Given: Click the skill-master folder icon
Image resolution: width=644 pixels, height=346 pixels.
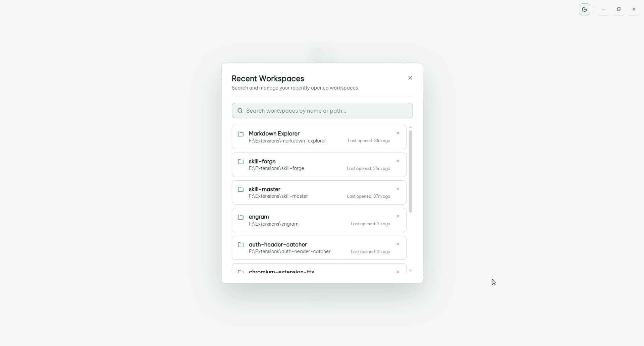Looking at the screenshot, I should tap(241, 189).
